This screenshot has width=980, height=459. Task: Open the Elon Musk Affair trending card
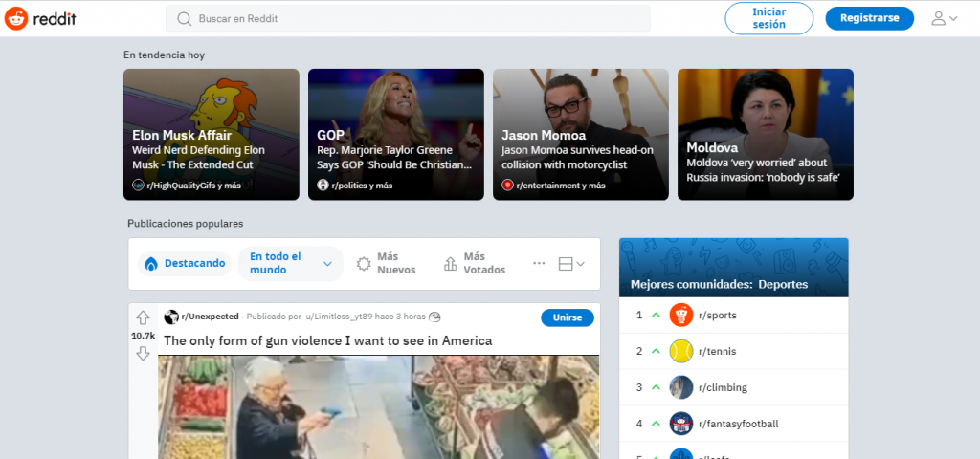pyautogui.click(x=212, y=134)
